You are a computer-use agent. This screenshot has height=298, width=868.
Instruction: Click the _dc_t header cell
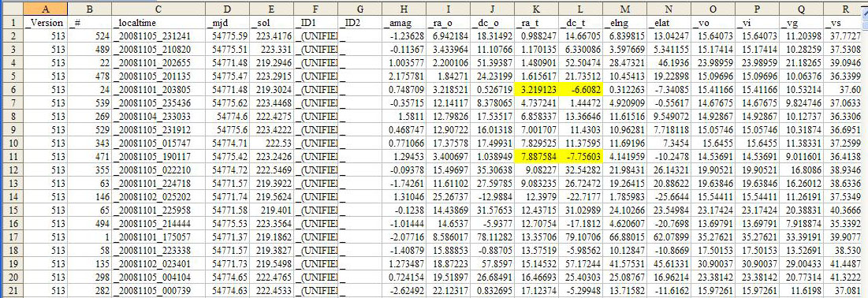point(581,23)
